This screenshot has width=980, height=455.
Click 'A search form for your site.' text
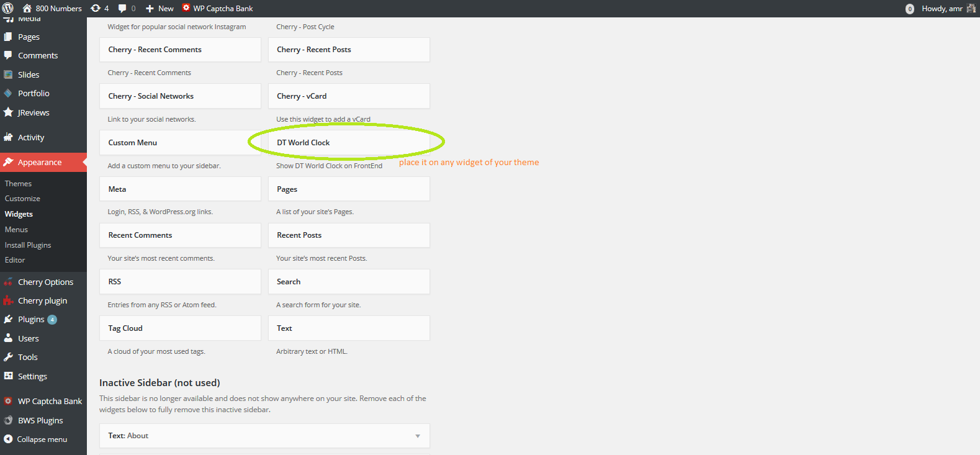pyautogui.click(x=318, y=305)
